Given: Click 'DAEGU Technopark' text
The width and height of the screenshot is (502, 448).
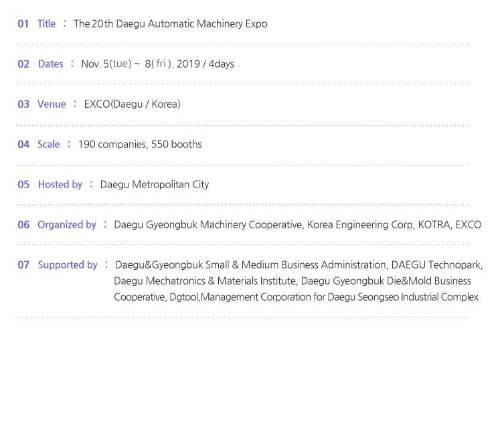Looking at the screenshot, I should pyautogui.click(x=436, y=265).
